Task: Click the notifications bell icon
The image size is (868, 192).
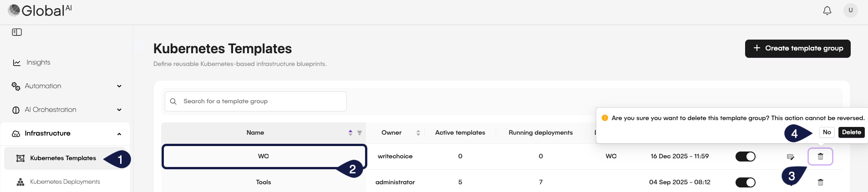Action: 827,10
